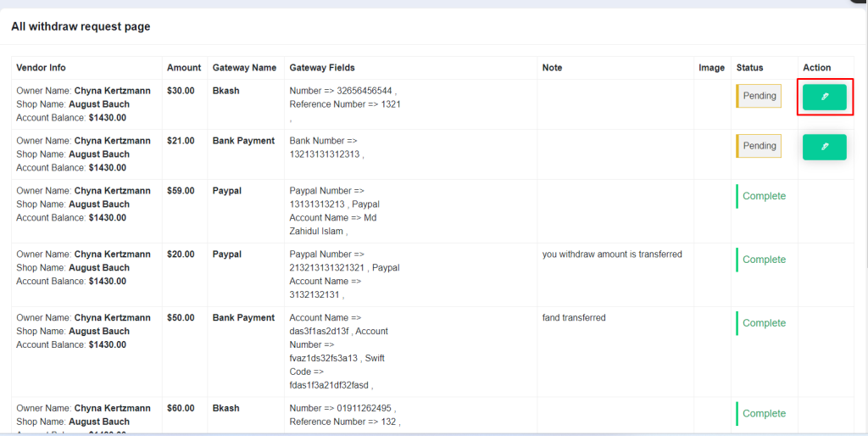The image size is (868, 436).
Task: Click the Gateway Name column header
Action: 244,68
